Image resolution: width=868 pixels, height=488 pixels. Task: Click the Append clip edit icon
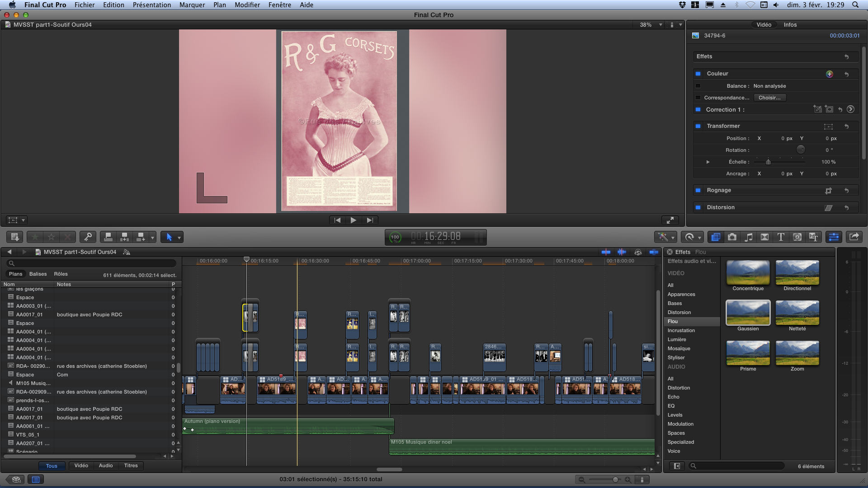(141, 237)
